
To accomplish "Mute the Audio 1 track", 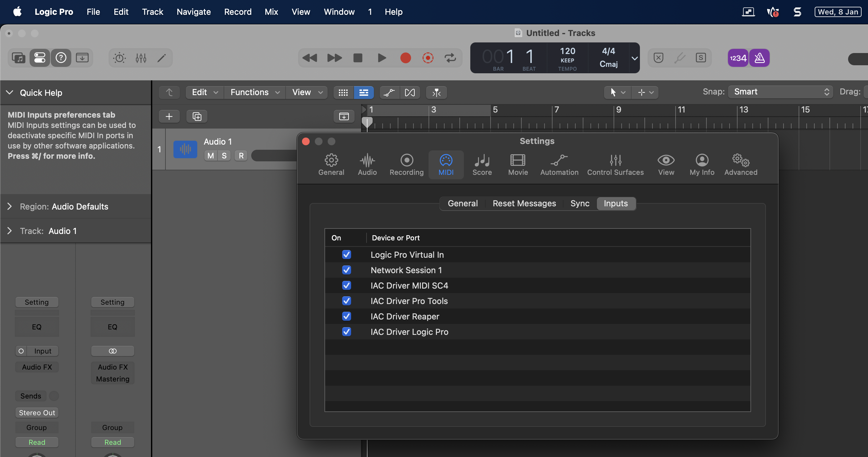I will pos(211,156).
